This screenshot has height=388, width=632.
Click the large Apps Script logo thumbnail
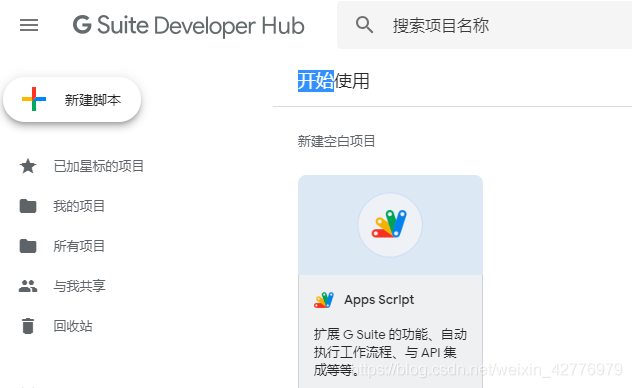[390, 224]
